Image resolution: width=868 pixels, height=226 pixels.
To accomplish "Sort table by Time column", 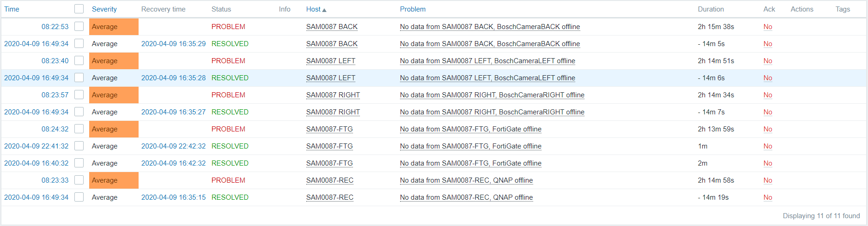I will 12,9.
